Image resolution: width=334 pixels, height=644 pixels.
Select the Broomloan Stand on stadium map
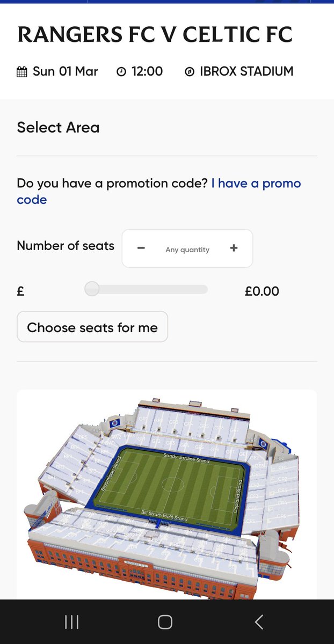(x=112, y=472)
